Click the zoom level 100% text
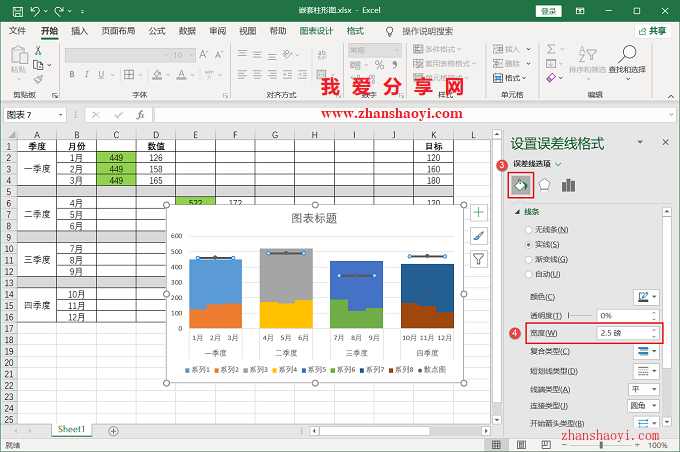Screen dimensions: 680x452 tap(657, 445)
